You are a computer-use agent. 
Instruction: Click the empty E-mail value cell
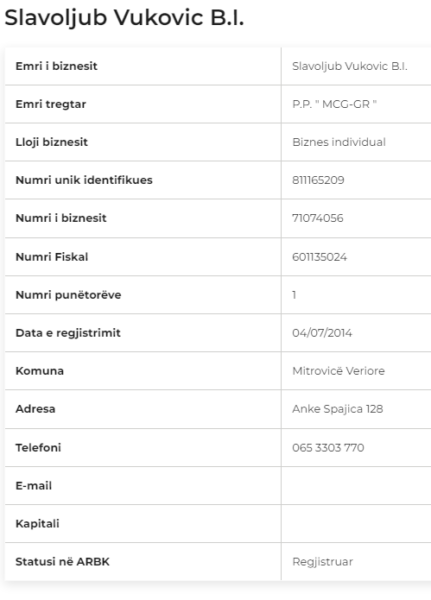coord(356,486)
